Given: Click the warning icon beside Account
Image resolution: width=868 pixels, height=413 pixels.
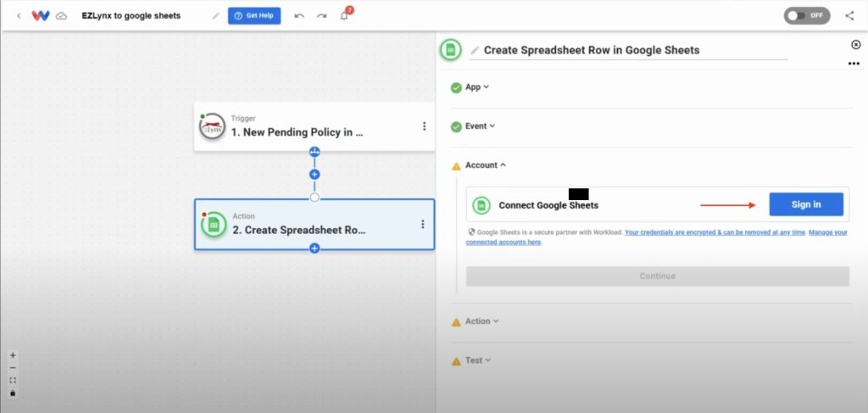Looking at the screenshot, I should tap(456, 166).
